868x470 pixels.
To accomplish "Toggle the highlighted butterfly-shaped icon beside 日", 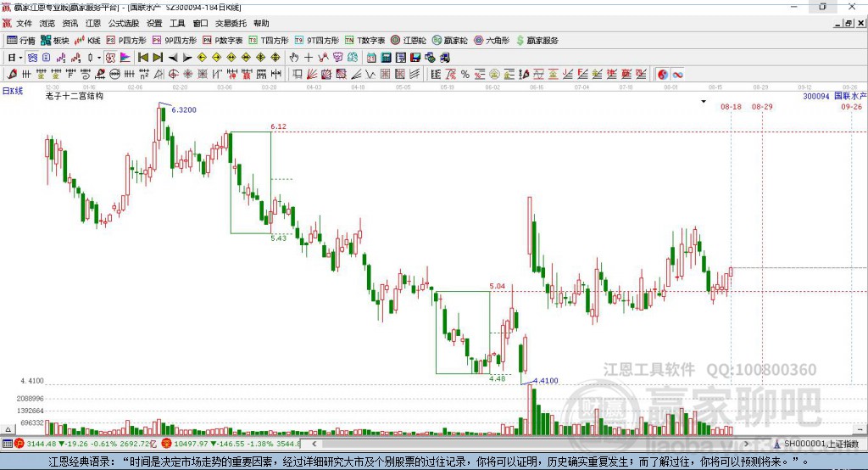I will click(32, 58).
